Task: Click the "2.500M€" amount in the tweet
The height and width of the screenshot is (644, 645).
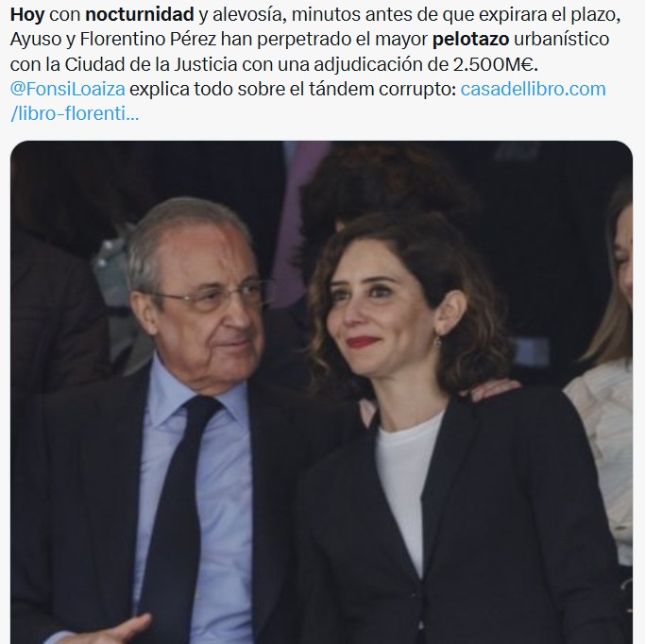Action: (493, 64)
